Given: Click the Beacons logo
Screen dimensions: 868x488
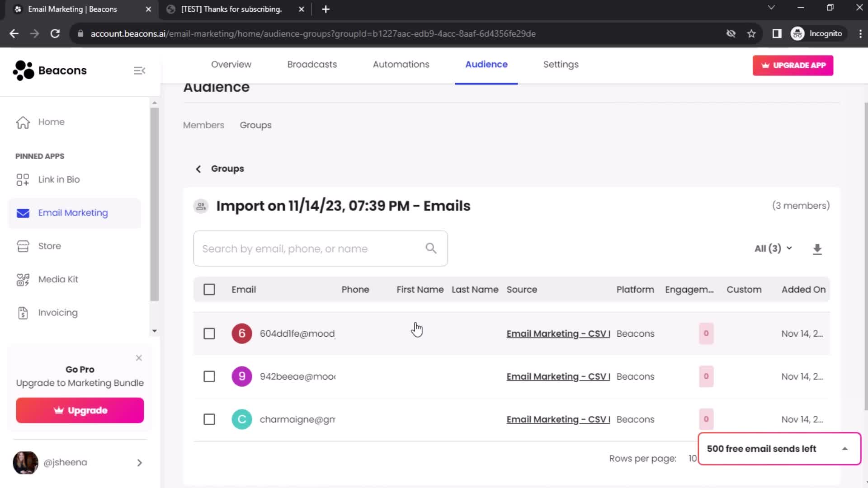Looking at the screenshot, I should click(50, 70).
